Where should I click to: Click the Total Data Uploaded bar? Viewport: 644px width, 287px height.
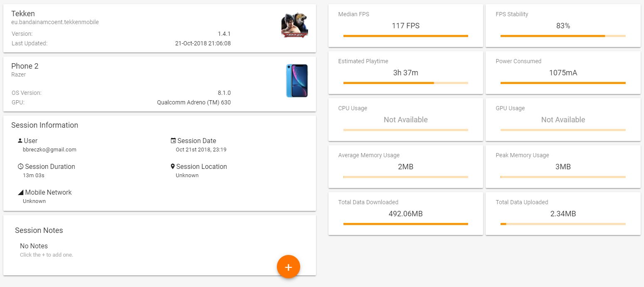(563, 224)
